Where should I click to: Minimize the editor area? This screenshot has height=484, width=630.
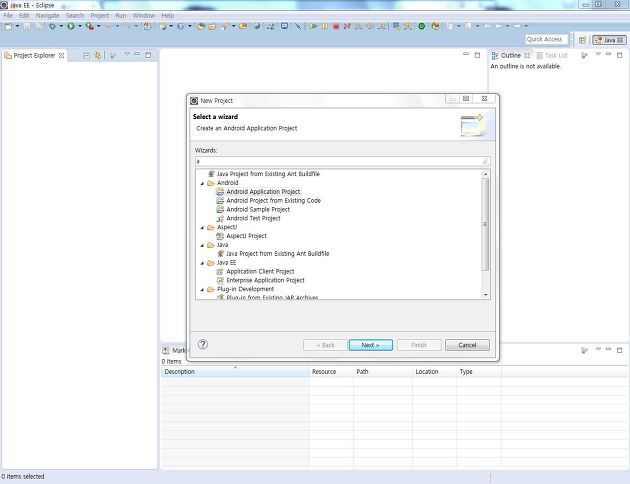click(x=466, y=54)
